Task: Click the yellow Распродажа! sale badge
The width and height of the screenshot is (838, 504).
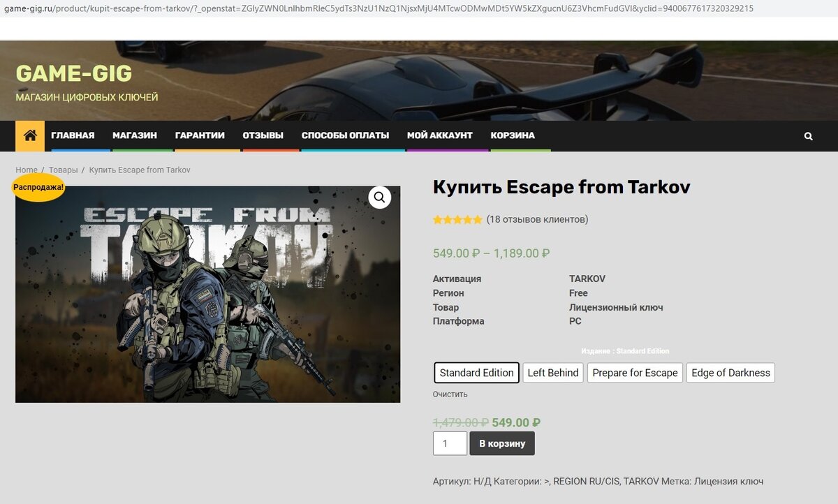Action: coord(38,187)
